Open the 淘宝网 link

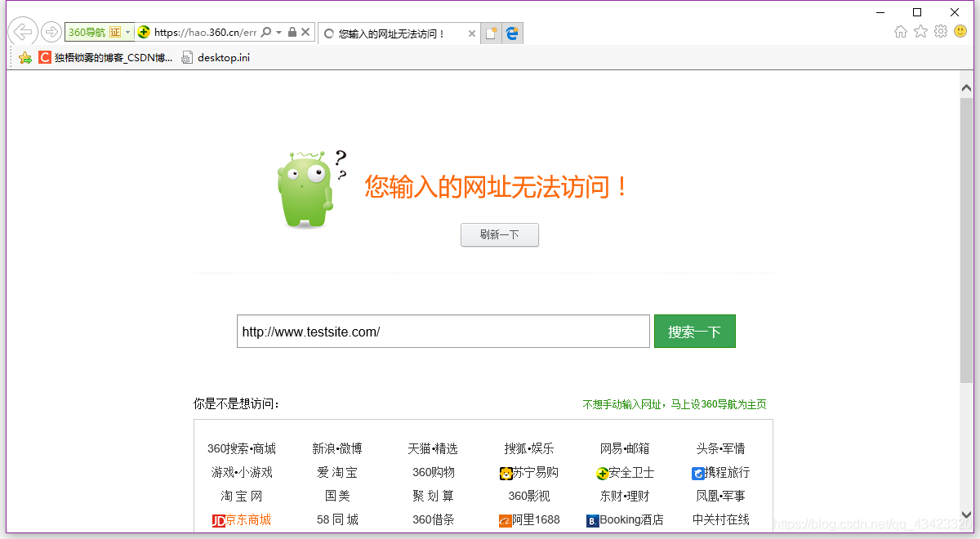point(242,496)
